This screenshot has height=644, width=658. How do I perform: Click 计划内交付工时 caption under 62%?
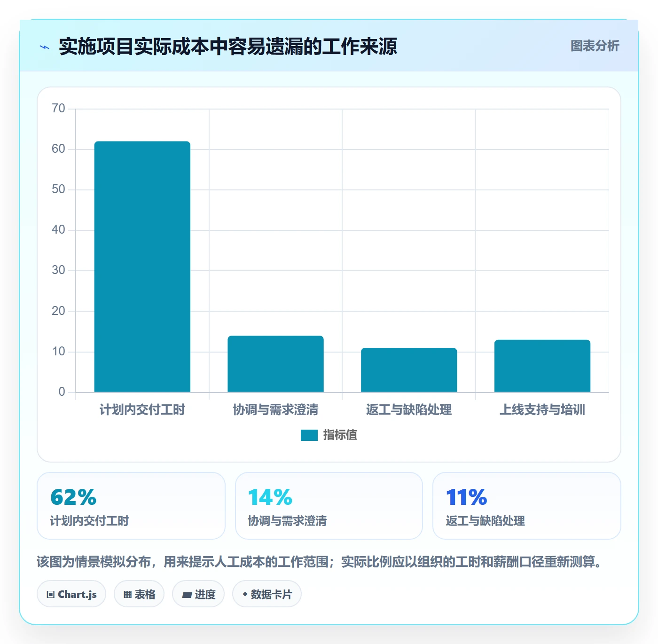[x=89, y=521]
